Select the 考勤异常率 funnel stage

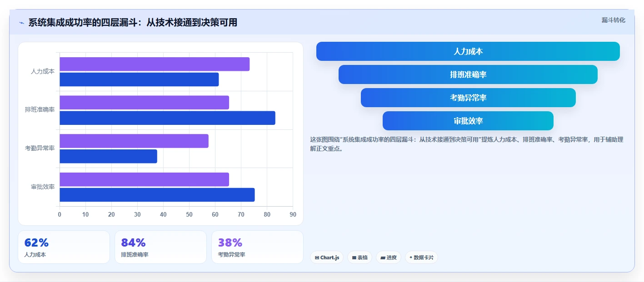pos(468,98)
